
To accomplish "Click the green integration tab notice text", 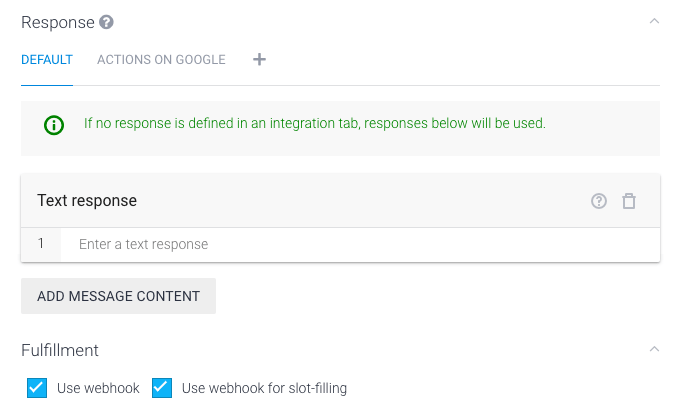I will pyautogui.click(x=315, y=124).
